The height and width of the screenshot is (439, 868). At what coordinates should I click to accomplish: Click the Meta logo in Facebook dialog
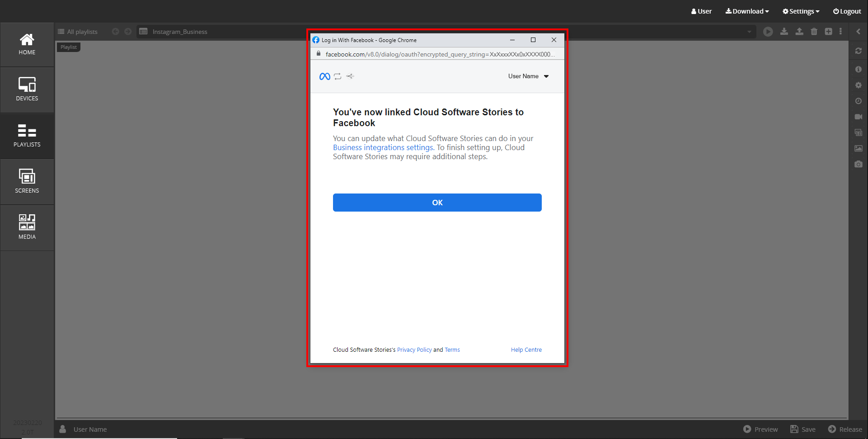325,76
